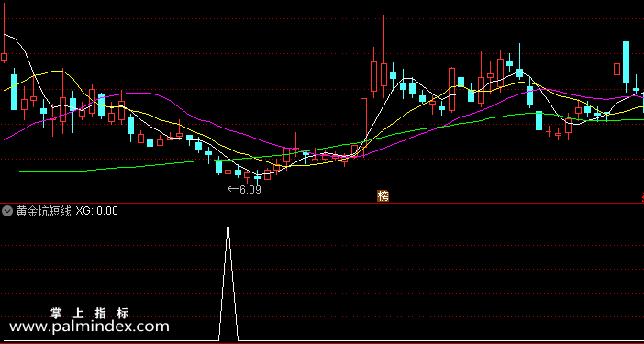Click the red divider between price and indicator panels
This screenshot has width=644, height=344.
pos(322,203)
